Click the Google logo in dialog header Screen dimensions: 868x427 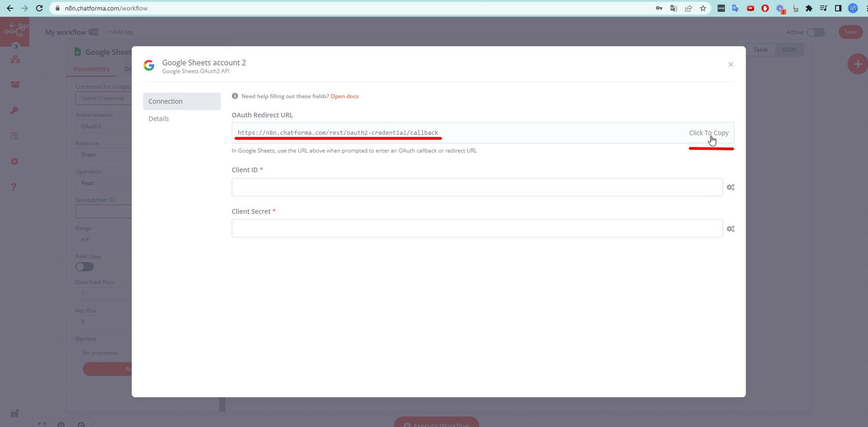(x=149, y=65)
